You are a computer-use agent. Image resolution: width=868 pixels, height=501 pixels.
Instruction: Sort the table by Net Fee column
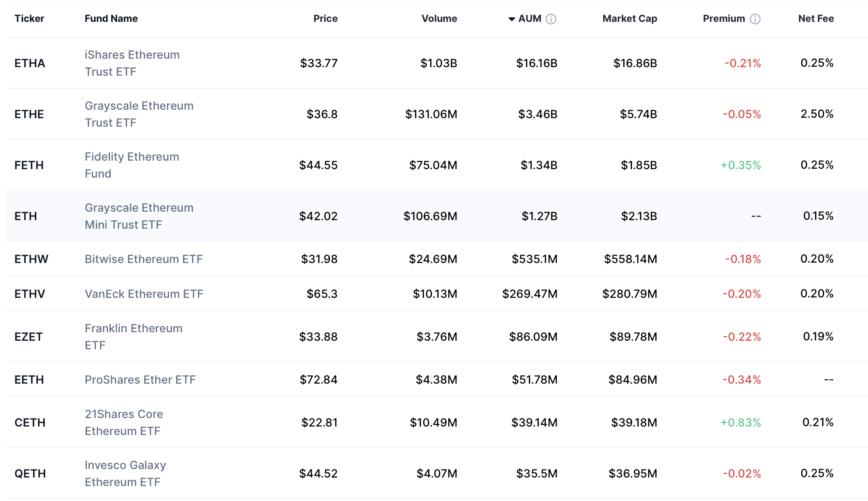point(815,18)
